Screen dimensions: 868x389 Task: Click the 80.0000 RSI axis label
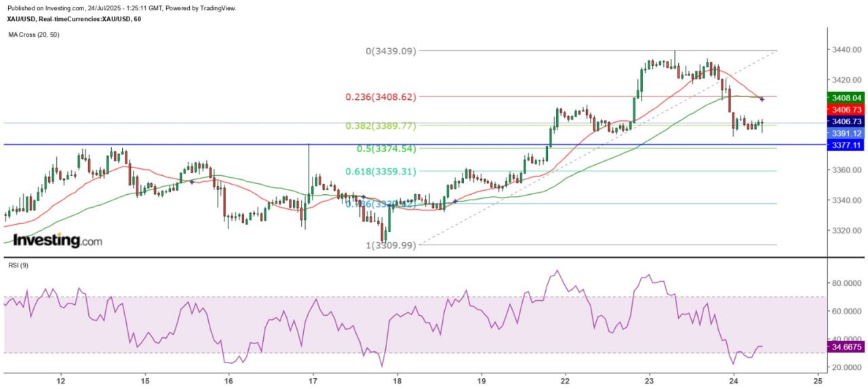(846, 282)
